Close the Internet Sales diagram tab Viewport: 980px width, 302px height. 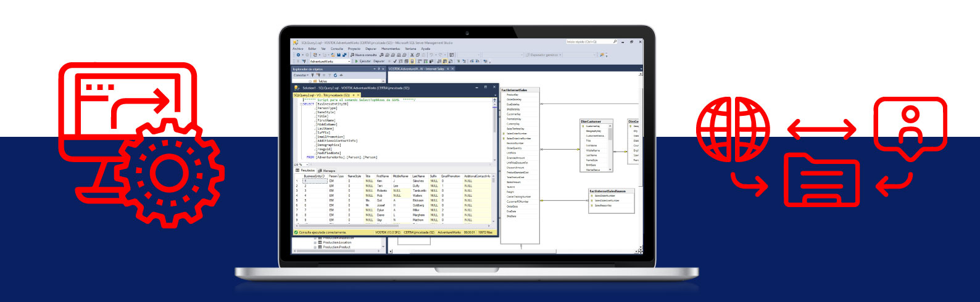click(452, 69)
